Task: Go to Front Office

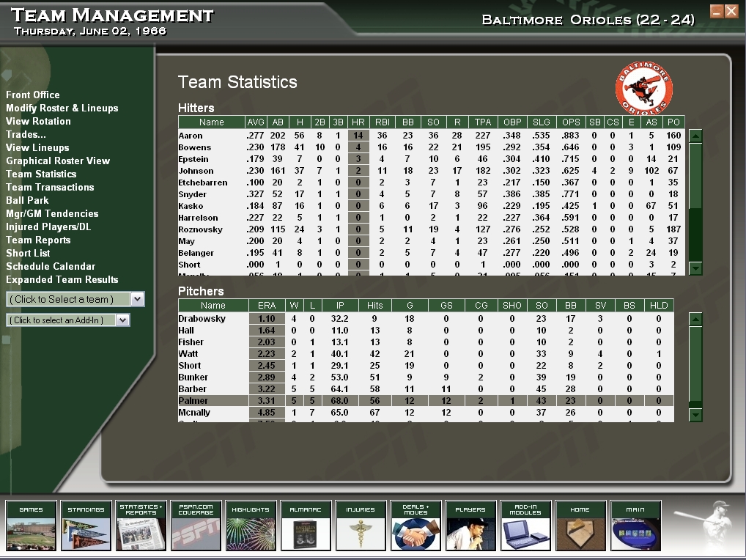Action: (32, 95)
